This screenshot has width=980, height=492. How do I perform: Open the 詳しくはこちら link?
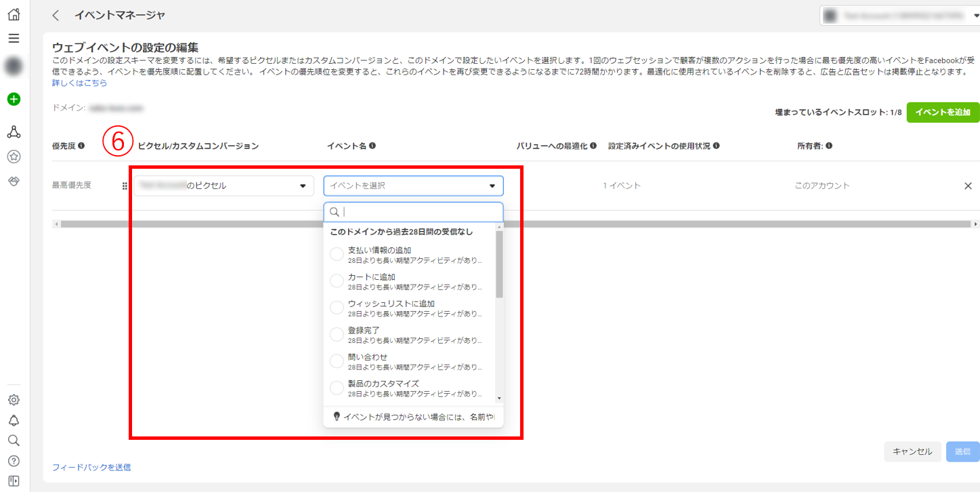[79, 83]
